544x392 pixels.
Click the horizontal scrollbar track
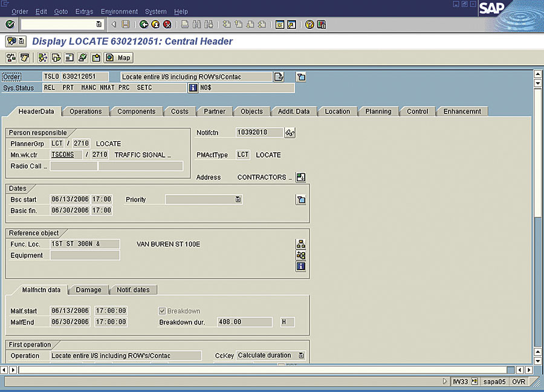[x=262, y=370]
